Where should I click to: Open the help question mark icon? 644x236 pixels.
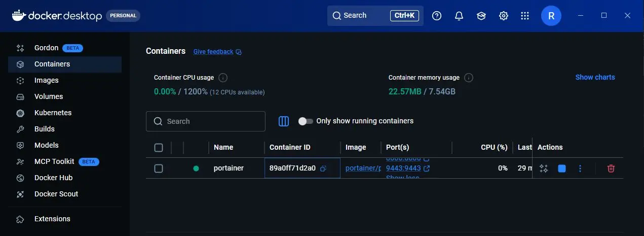tap(437, 16)
